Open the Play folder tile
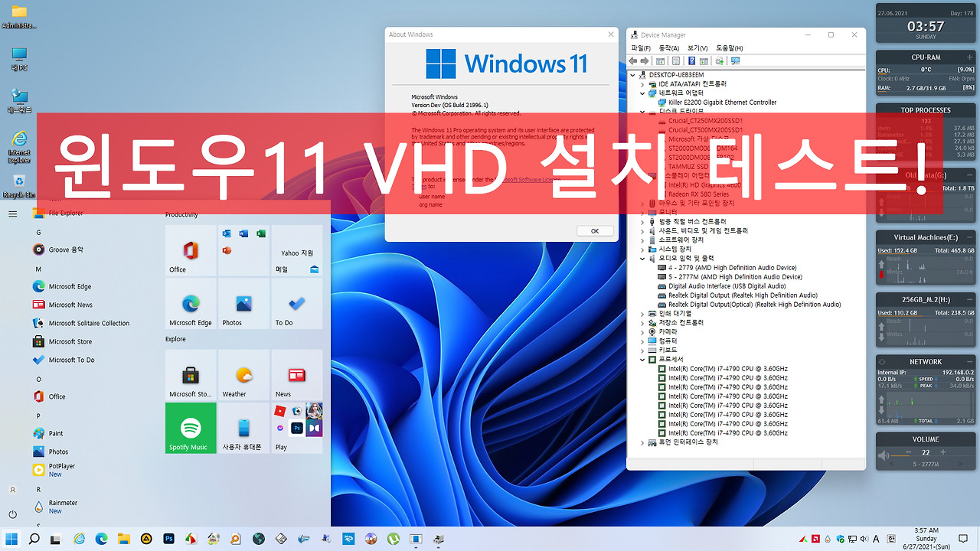 (296, 428)
